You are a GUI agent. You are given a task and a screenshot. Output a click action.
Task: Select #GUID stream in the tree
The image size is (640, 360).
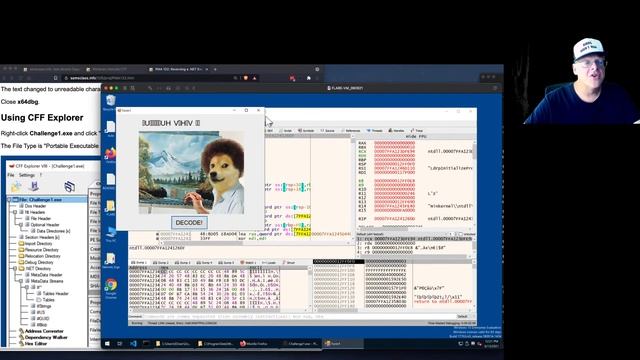(x=40, y=318)
